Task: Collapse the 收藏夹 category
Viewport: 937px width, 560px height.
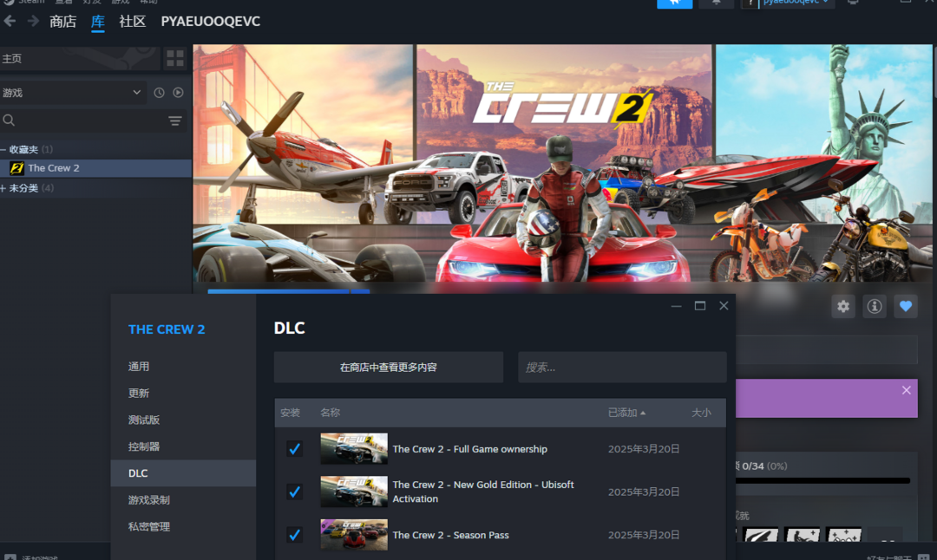Action: (x=3, y=149)
